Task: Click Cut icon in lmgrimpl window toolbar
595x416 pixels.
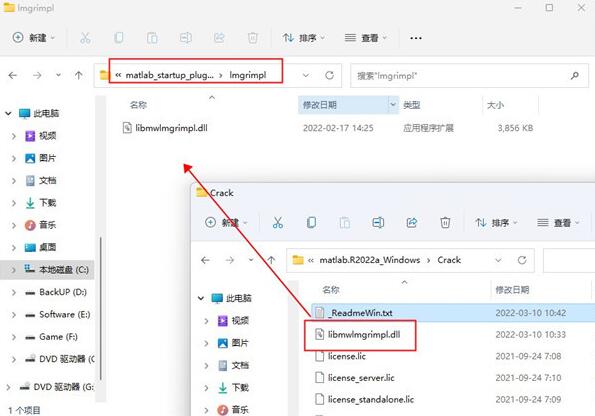Action: tap(85, 38)
